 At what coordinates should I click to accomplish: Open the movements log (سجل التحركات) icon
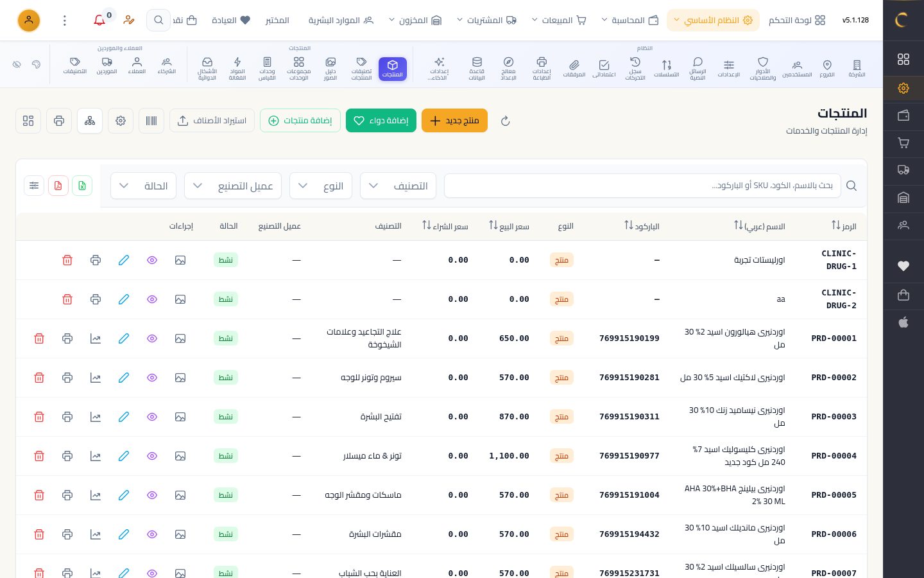coord(635,69)
